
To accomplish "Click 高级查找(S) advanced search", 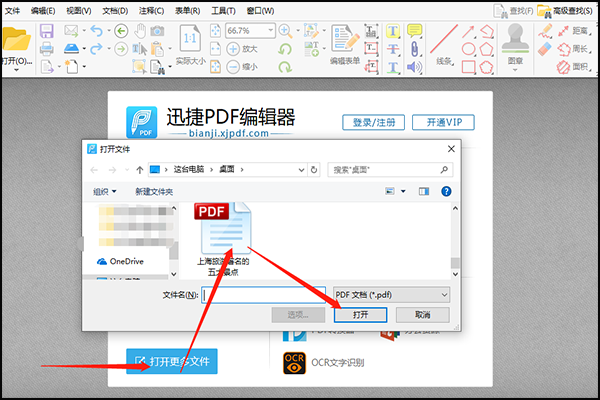I will tap(566, 11).
